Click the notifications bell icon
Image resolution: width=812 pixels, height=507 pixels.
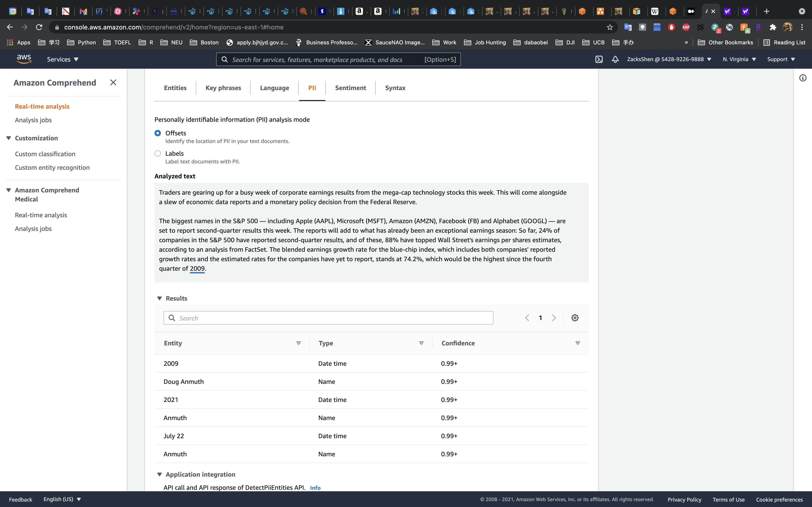[615, 59]
